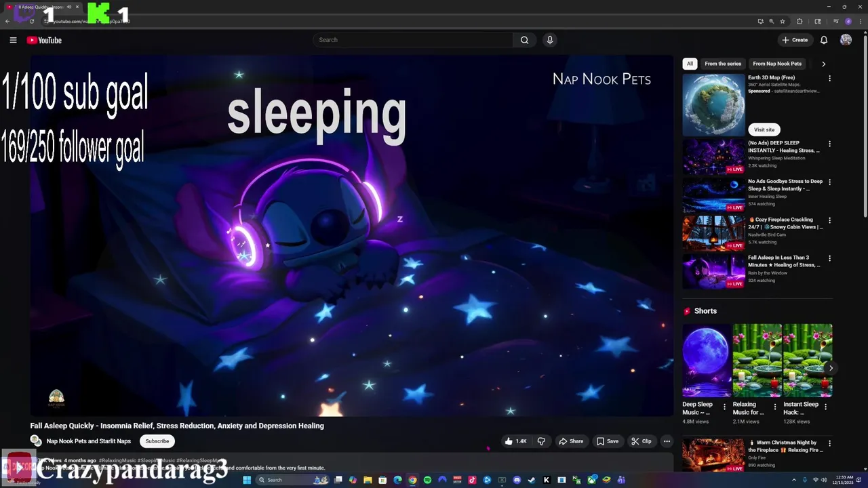Click the Windows taskbar search box
This screenshot has width=868, height=488.
coord(292,480)
